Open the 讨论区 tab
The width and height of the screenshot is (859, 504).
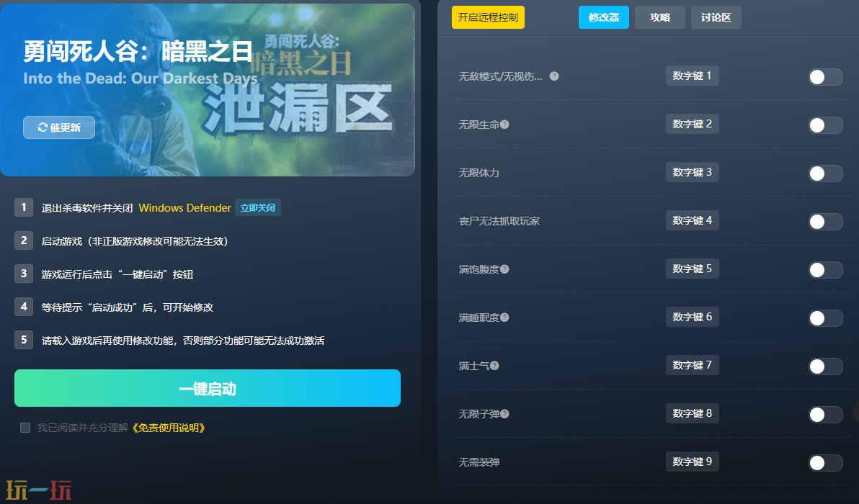click(716, 17)
